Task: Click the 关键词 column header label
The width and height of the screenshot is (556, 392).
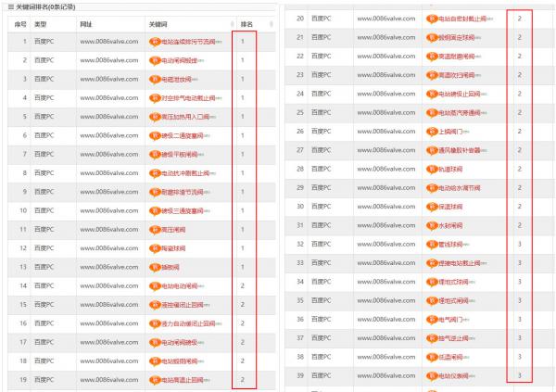Action: click(158, 24)
